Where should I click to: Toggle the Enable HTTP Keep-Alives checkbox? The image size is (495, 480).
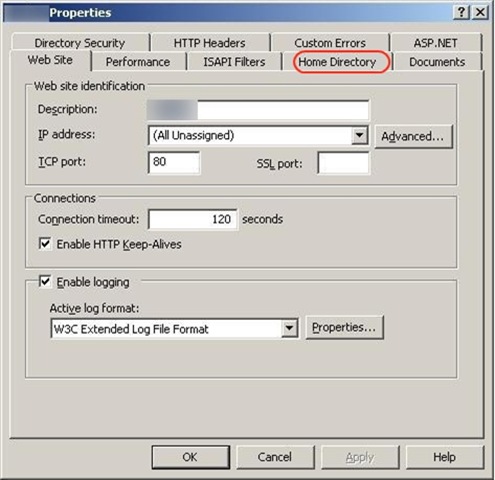(45, 244)
